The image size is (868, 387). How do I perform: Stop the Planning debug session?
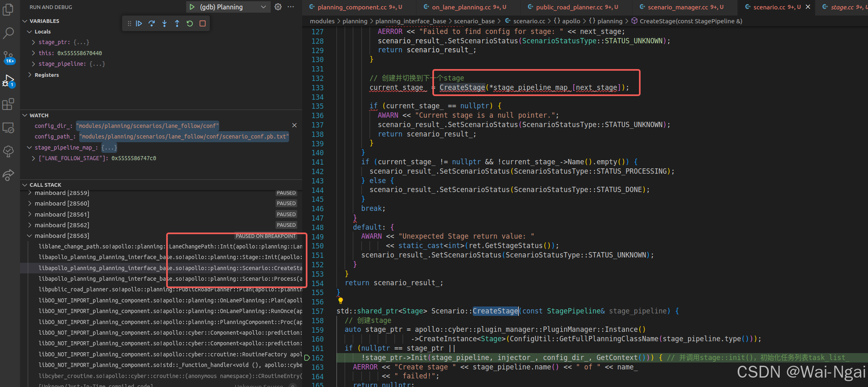202,23
